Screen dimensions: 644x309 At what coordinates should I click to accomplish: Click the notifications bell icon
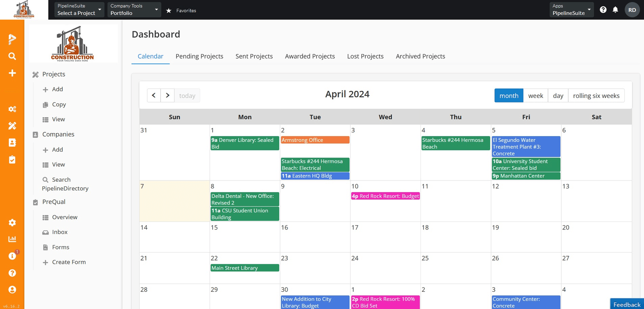(x=615, y=10)
